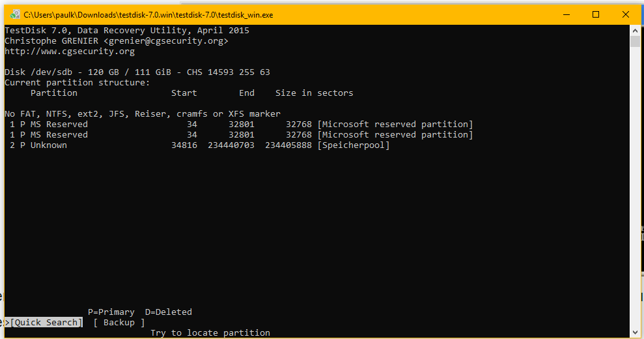
Task: Click the Start column header
Action: pyautogui.click(x=184, y=93)
